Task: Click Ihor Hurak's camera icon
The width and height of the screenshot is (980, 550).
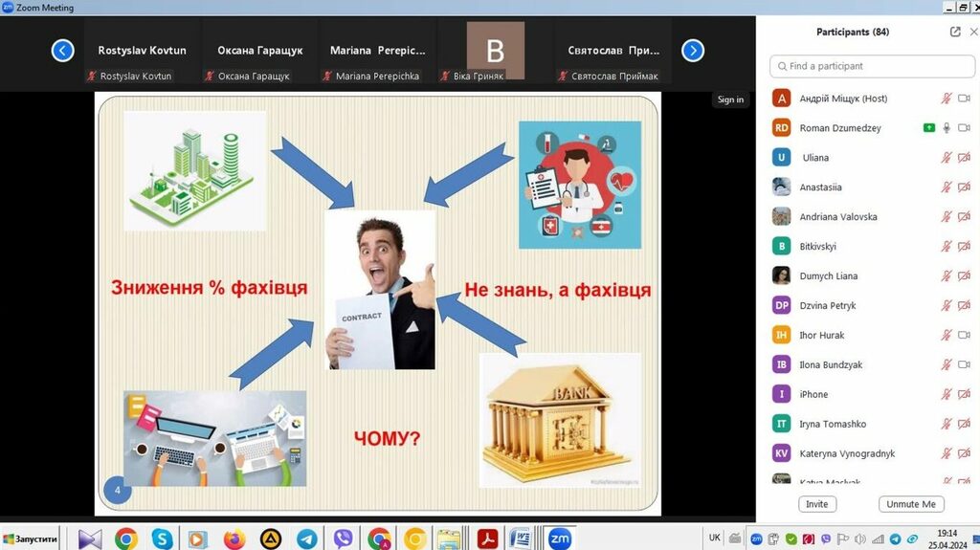Action: pyautogui.click(x=964, y=336)
